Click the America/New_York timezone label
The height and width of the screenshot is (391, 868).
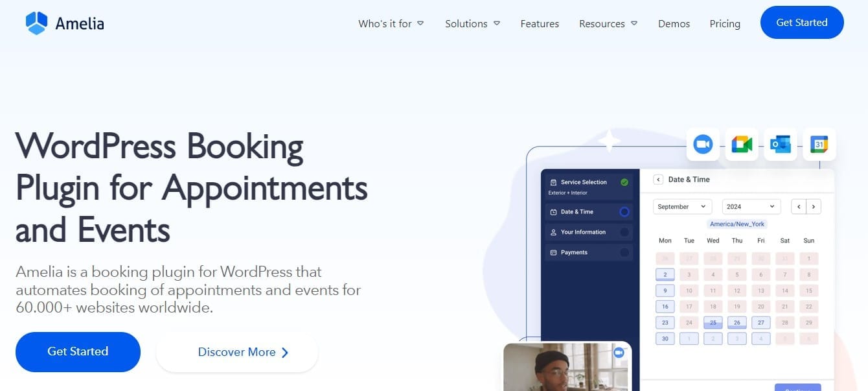pos(737,224)
